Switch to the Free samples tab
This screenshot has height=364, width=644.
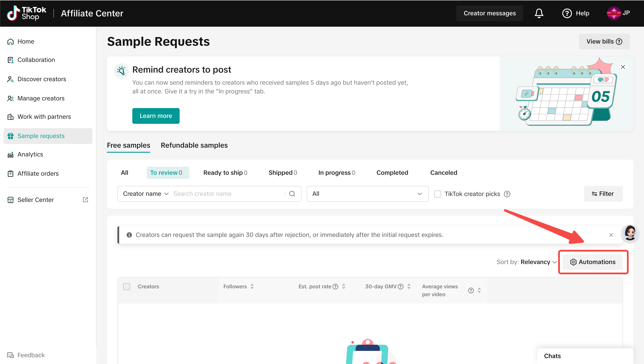(128, 145)
